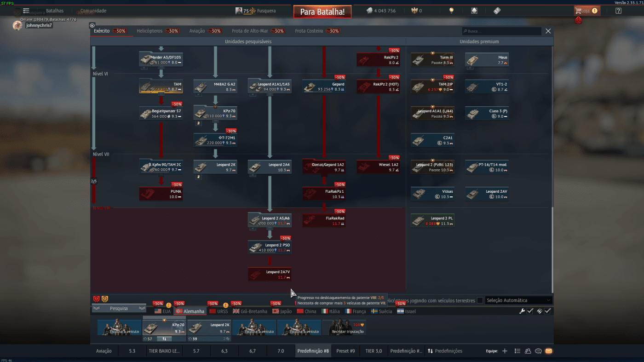Image resolution: width=644 pixels, height=362 pixels.
Task: Select the TIER BAIXO LE... preset tab
Action: (x=164, y=351)
